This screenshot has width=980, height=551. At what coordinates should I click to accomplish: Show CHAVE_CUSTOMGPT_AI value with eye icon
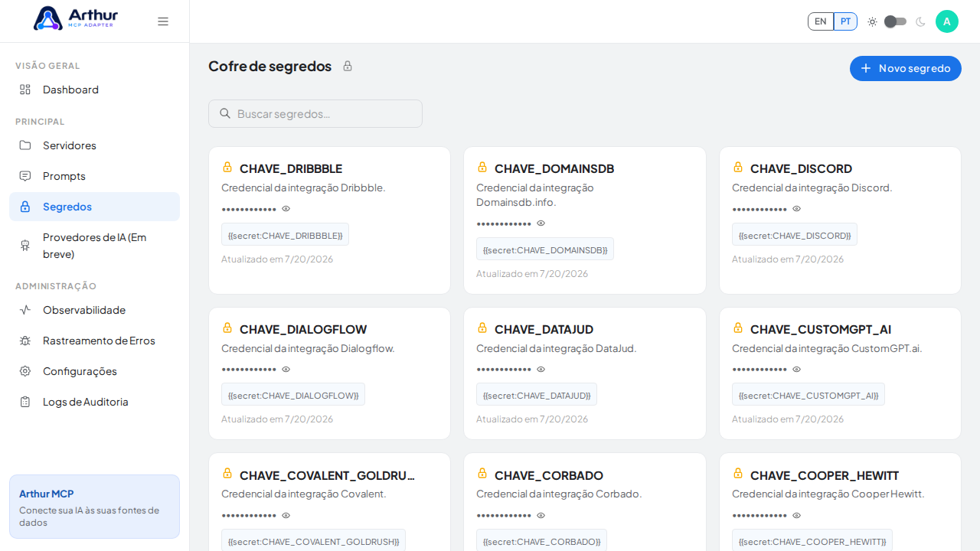tap(797, 370)
